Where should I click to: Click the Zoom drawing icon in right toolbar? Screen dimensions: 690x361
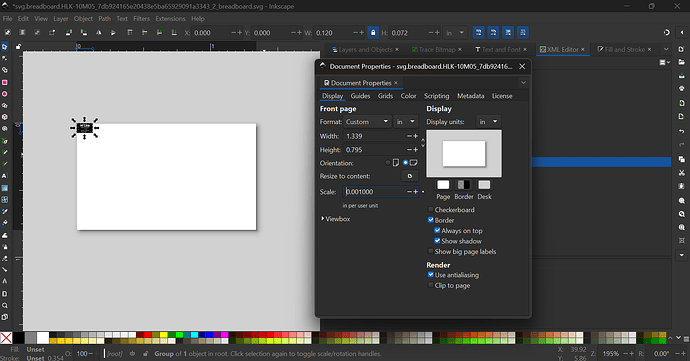[682, 214]
